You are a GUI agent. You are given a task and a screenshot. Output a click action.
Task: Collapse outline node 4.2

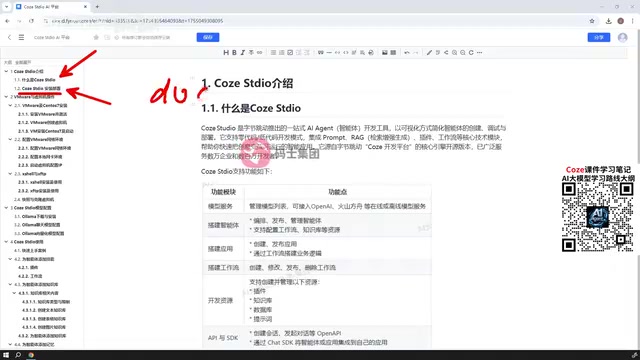pyautogui.click(x=10, y=259)
